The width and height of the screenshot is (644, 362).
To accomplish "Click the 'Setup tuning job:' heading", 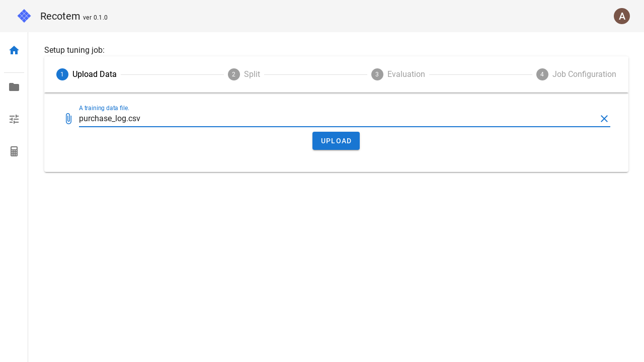I will [x=74, y=50].
